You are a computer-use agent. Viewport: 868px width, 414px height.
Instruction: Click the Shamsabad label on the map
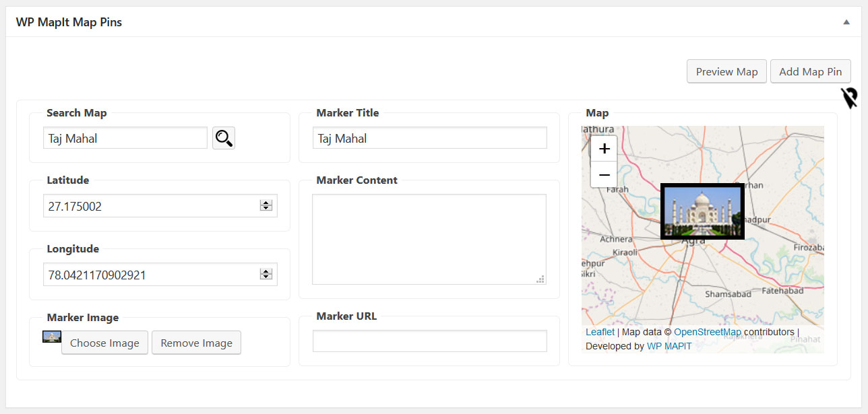[728, 294]
